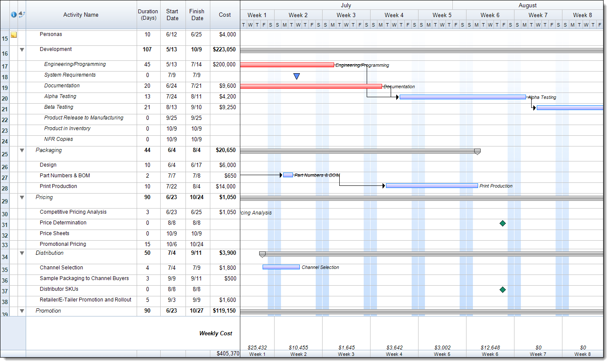Viewport: 610px width, 364px height.
Task: Select the Distributor SKUs green diamond milestone
Action: (503, 289)
